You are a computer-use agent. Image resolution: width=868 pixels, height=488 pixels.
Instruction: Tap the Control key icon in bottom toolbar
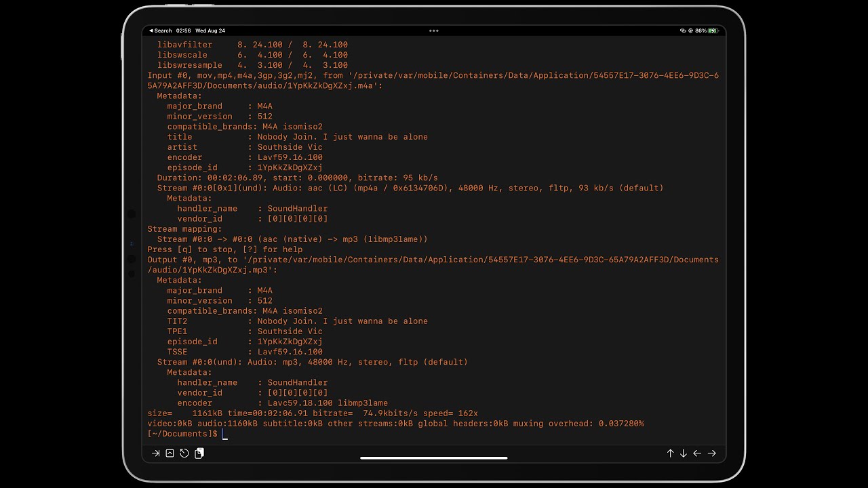pos(170,453)
